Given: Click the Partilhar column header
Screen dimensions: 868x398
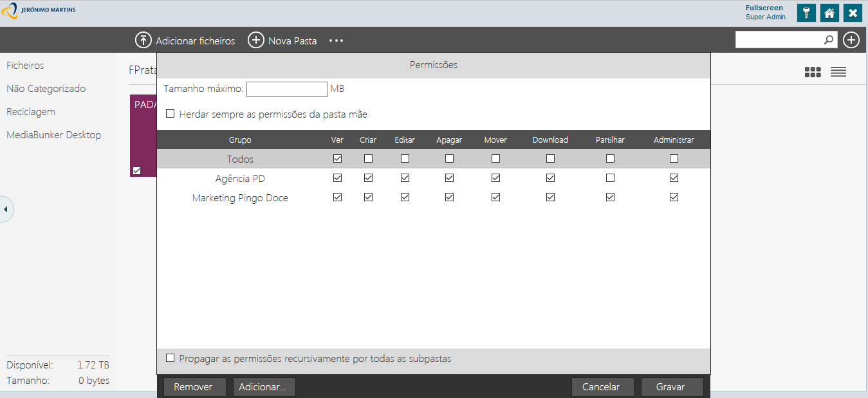Looking at the screenshot, I should (610, 140).
